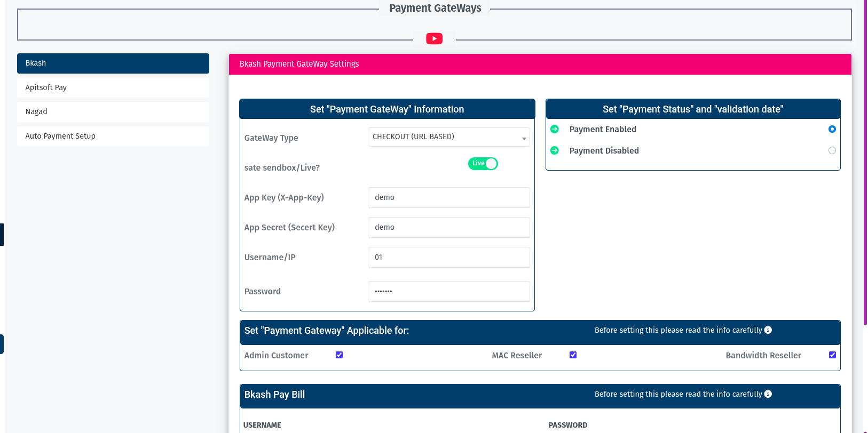The height and width of the screenshot is (433, 868).
Task: Click the PASSWORD column label
Action: pyautogui.click(x=568, y=425)
